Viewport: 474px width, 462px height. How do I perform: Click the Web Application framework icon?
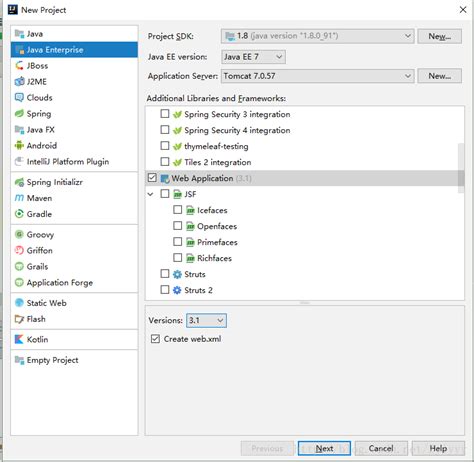(x=165, y=179)
